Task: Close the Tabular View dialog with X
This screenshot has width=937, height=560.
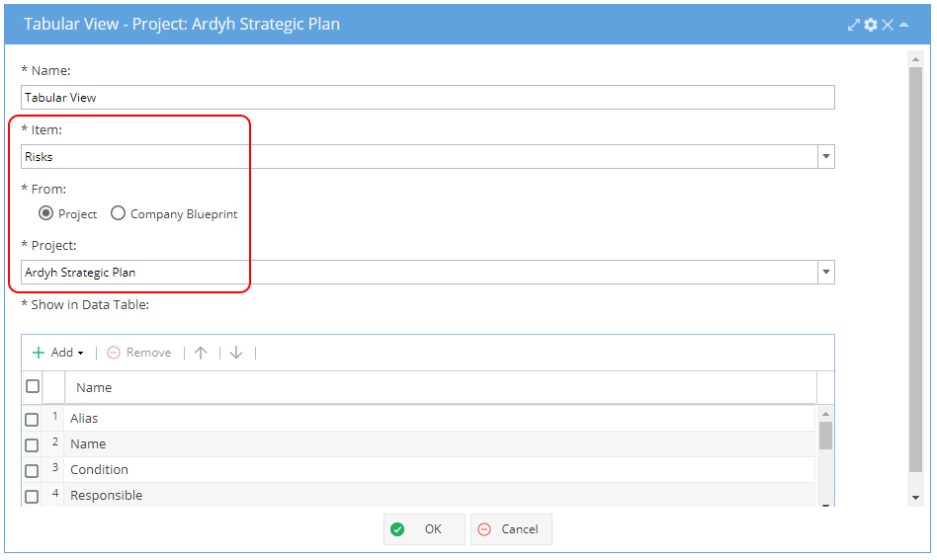Action: point(888,25)
